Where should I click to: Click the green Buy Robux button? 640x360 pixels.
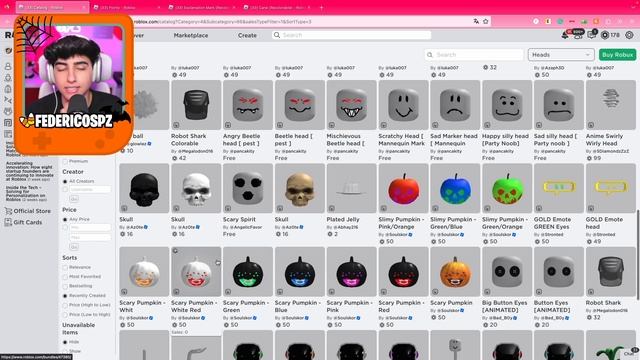click(x=618, y=55)
